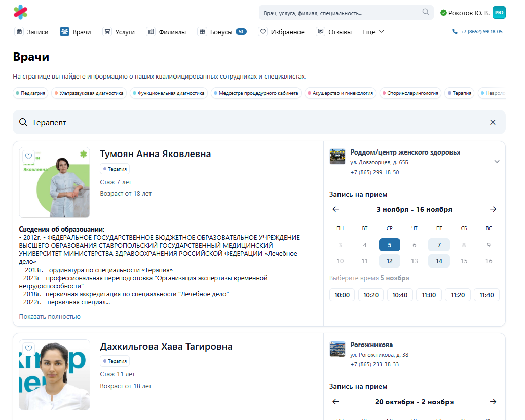
Task: Open the Еще dropdown menu
Action: click(x=373, y=32)
